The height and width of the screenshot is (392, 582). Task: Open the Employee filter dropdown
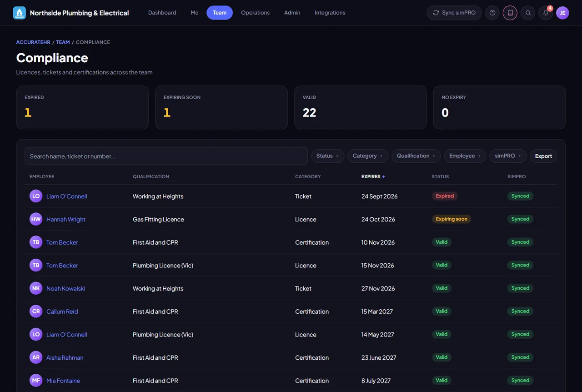(x=465, y=156)
